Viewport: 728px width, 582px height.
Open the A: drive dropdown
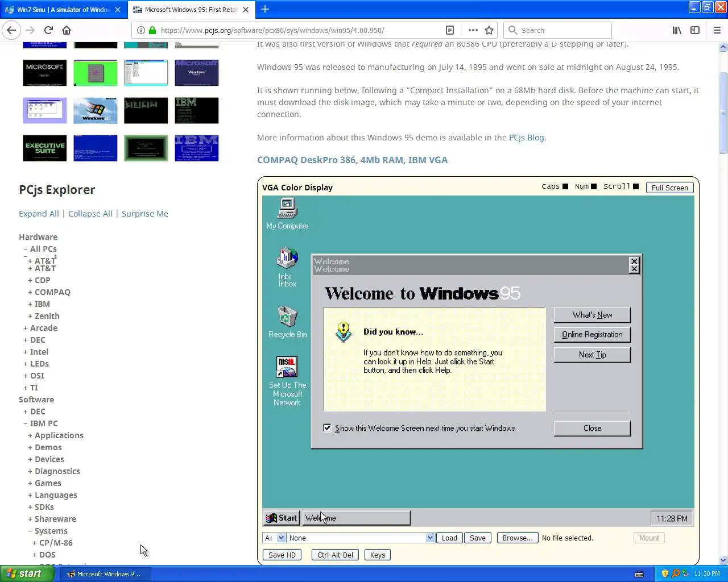tap(274, 538)
